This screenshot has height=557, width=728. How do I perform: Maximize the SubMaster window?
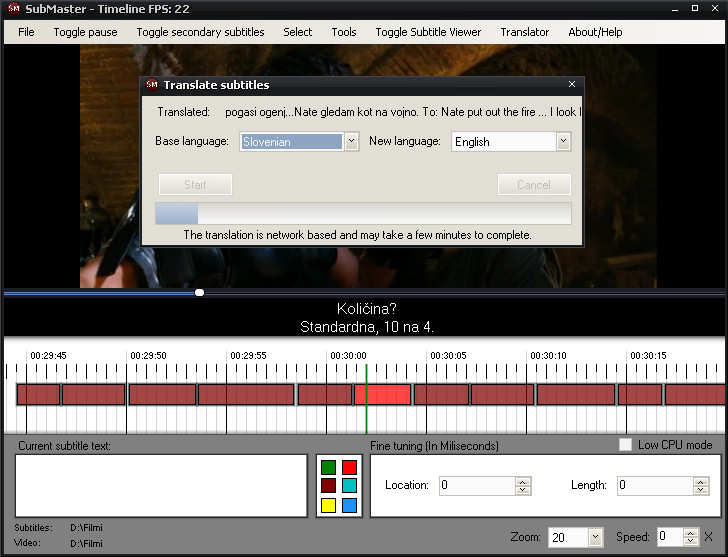(695, 8)
